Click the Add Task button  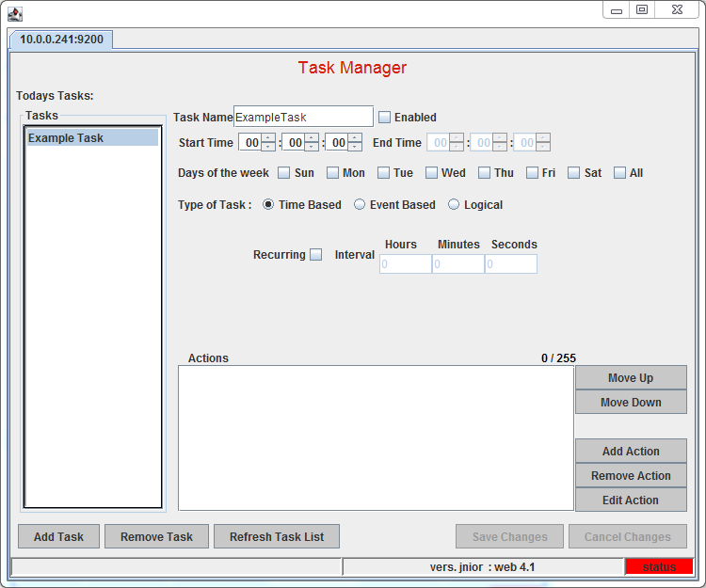pyautogui.click(x=58, y=536)
